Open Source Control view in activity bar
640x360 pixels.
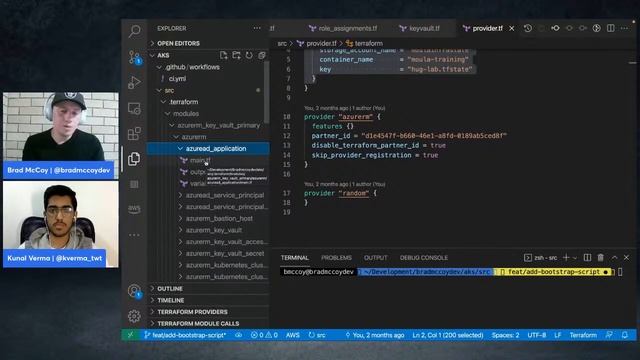(134, 57)
